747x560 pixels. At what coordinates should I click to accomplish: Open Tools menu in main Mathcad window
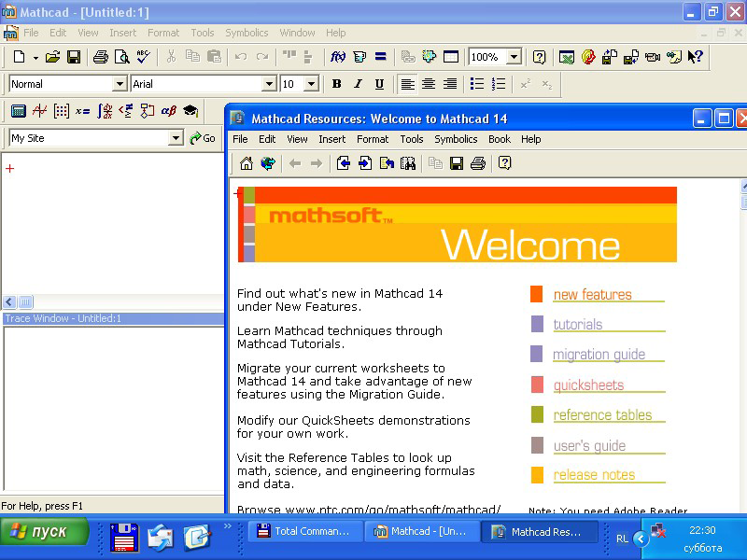[x=203, y=33]
